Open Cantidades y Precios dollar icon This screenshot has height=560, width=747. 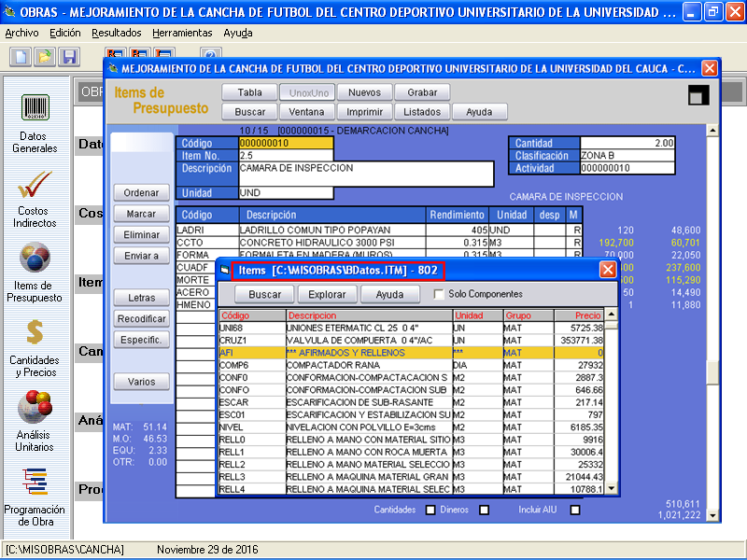tap(35, 332)
